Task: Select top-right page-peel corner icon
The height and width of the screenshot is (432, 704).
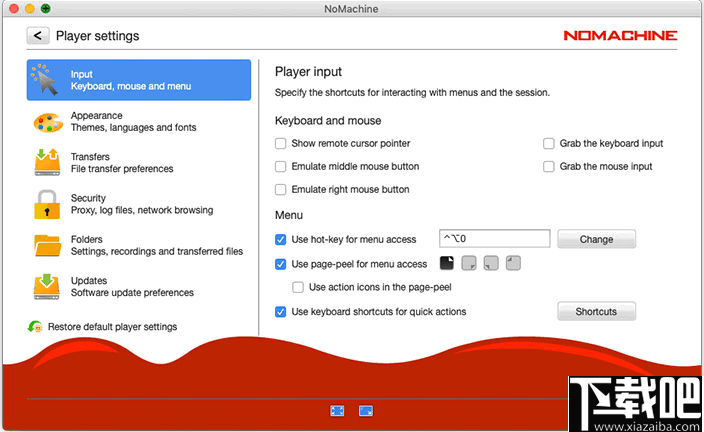Action: 447,263
